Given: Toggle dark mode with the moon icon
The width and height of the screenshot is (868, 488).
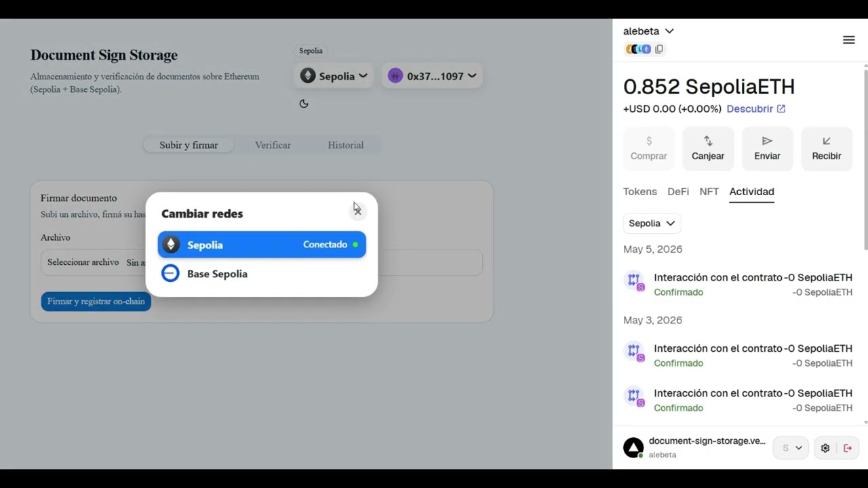Looking at the screenshot, I should 304,104.
